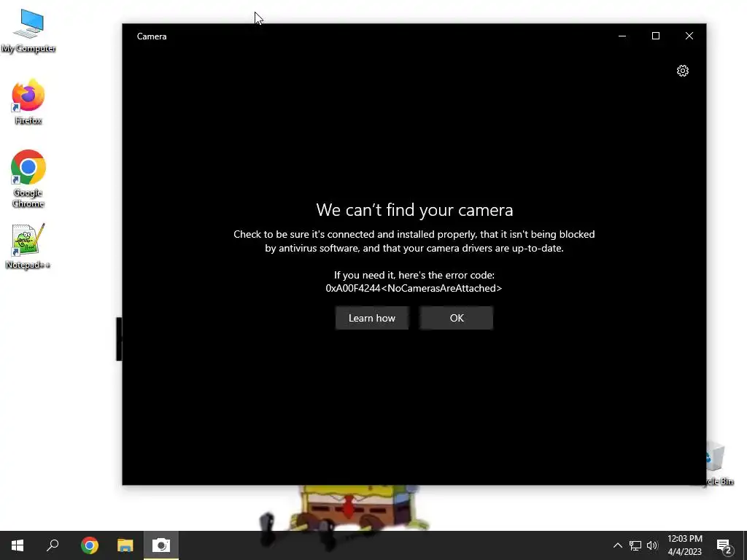Open the My Computer desktop icon

coord(28,31)
